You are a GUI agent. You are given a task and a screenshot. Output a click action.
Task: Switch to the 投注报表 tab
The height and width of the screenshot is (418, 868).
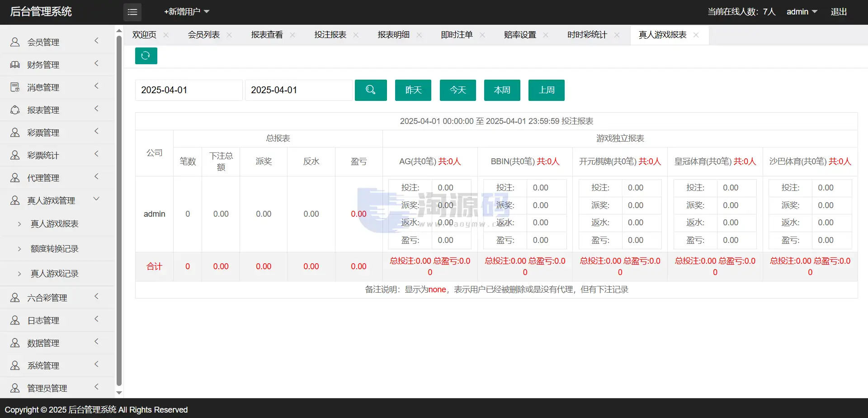click(x=330, y=35)
